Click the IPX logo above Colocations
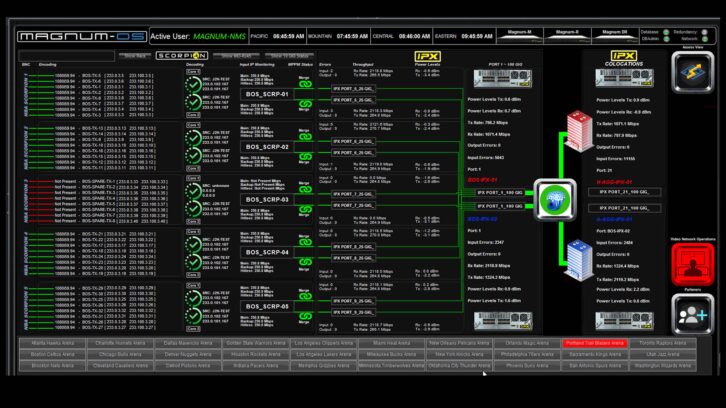This screenshot has width=726, height=408. pos(624,56)
